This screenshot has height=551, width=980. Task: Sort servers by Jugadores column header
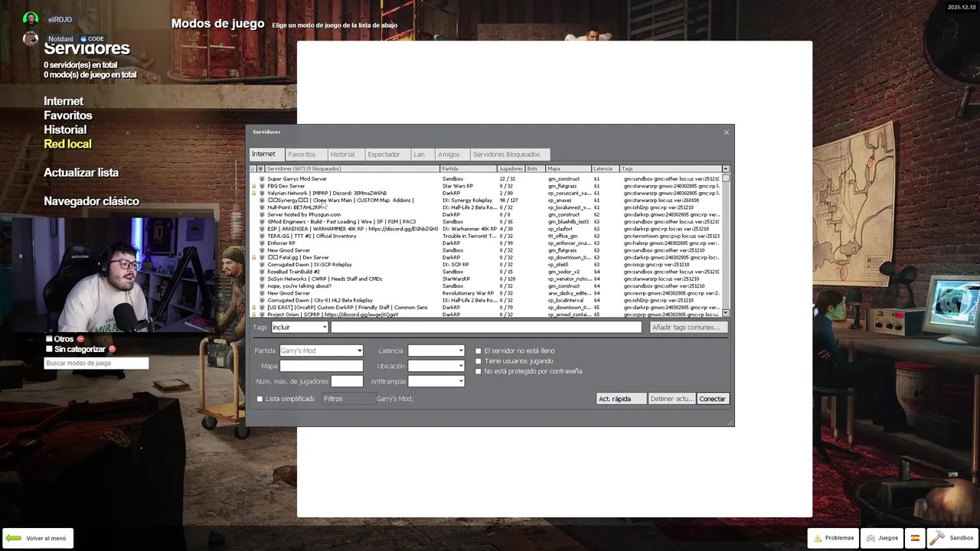511,168
